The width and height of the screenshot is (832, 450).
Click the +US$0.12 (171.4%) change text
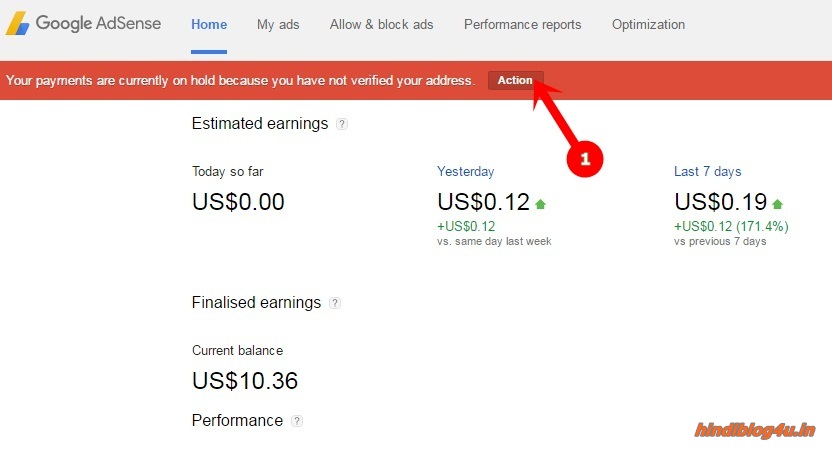(x=731, y=227)
